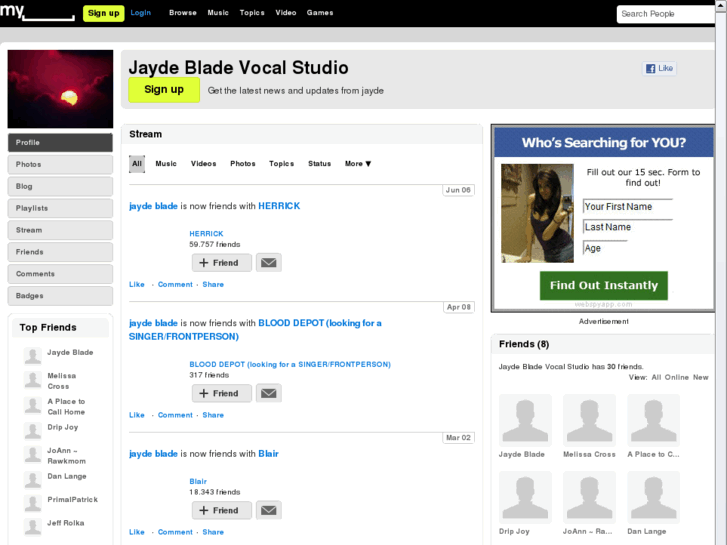View New friends in Friends panel
The image size is (727, 545).
pyautogui.click(x=701, y=377)
